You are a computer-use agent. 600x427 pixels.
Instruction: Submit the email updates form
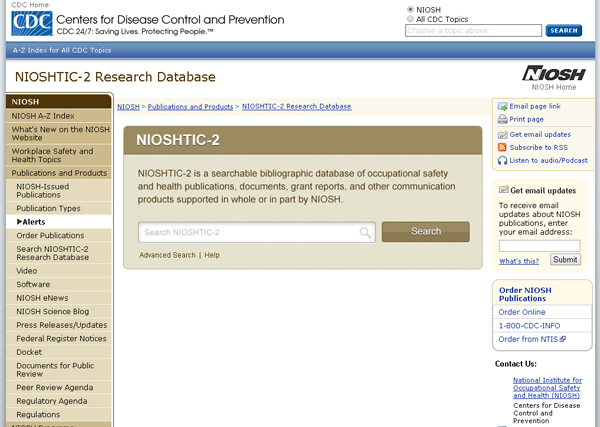pyautogui.click(x=565, y=259)
